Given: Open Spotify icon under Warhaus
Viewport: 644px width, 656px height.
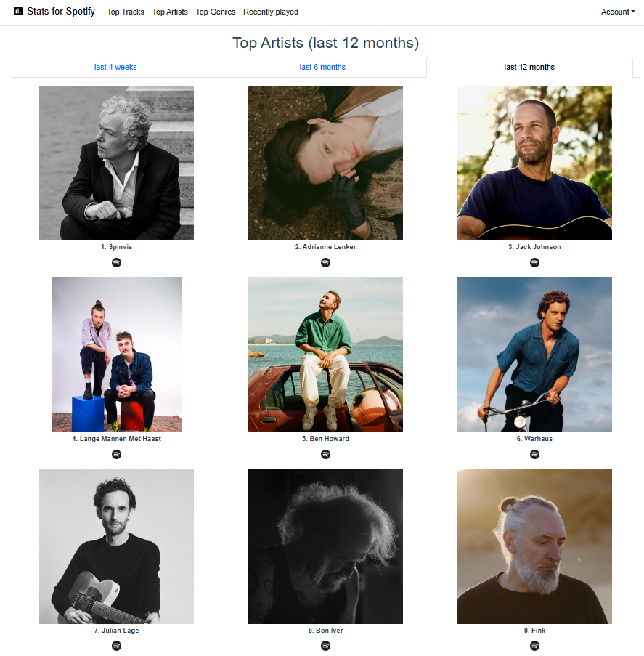Looking at the screenshot, I should tap(534, 454).
